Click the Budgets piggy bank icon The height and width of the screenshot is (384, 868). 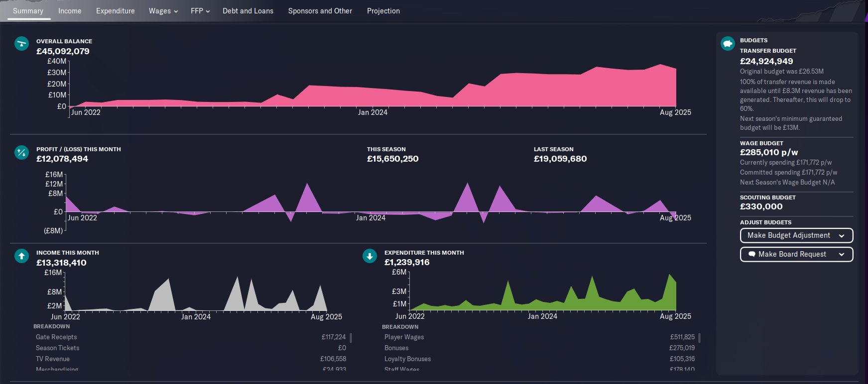coord(728,44)
